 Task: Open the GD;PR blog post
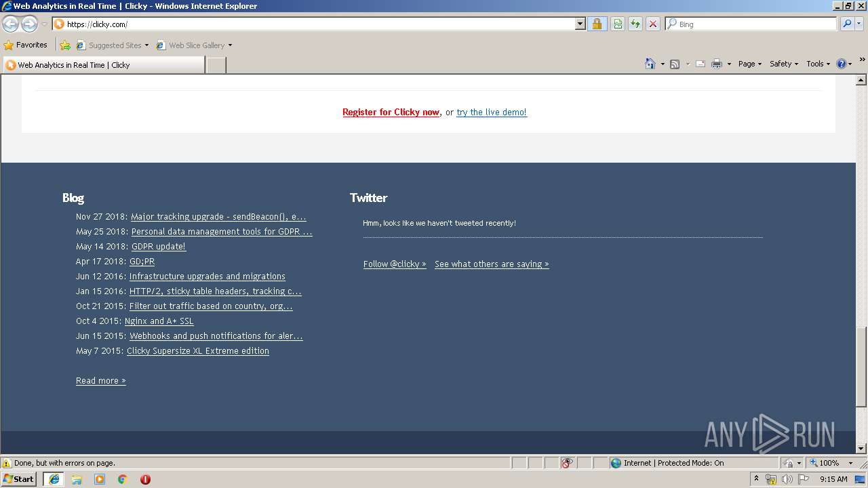(x=142, y=262)
